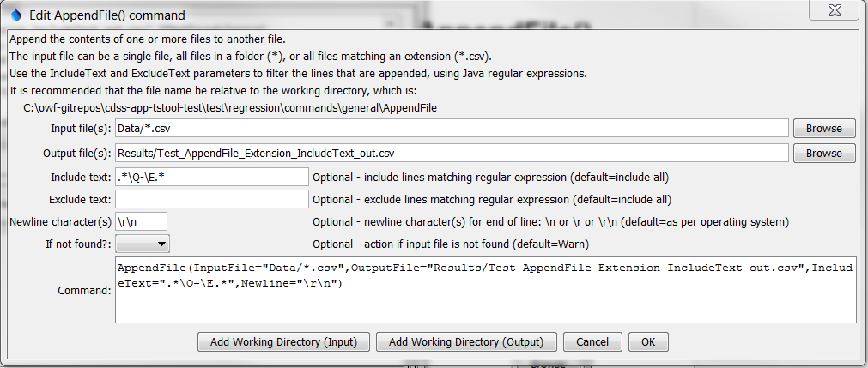This screenshot has height=368, width=868.
Task: Click Add Working Directory (Input) button
Action: tap(283, 342)
